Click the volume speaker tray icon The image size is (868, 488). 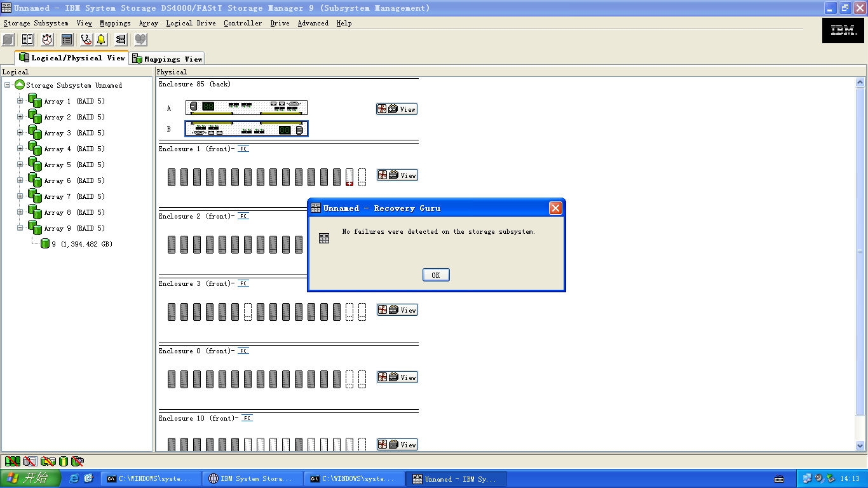819,478
